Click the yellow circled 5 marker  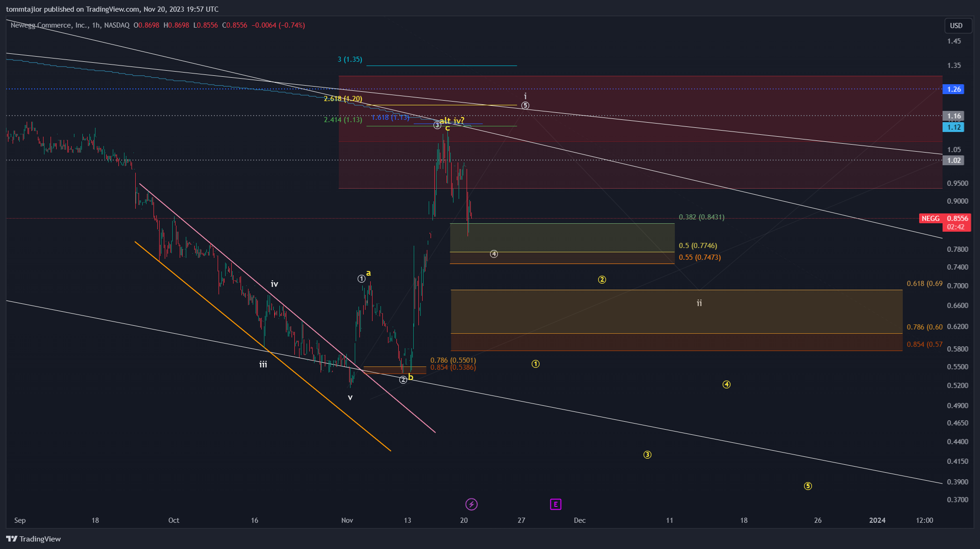point(808,486)
